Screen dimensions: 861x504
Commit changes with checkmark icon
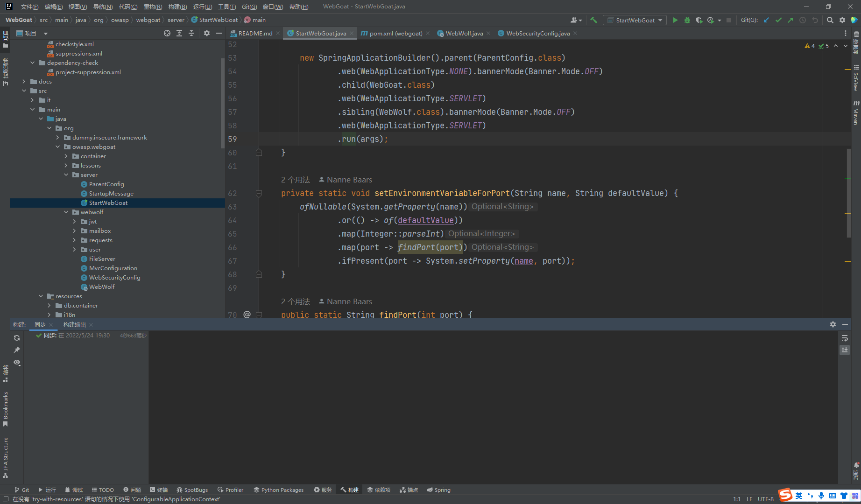[778, 20]
